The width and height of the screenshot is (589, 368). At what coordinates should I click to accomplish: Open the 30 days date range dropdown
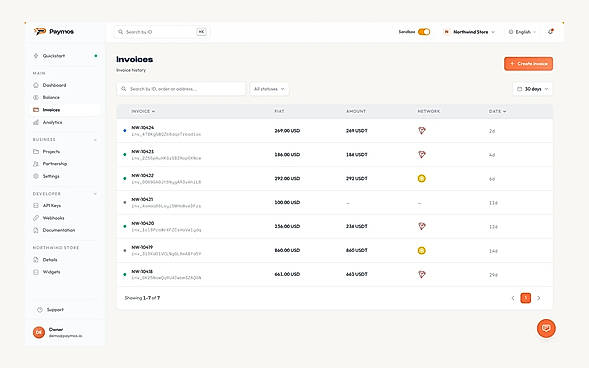click(533, 89)
